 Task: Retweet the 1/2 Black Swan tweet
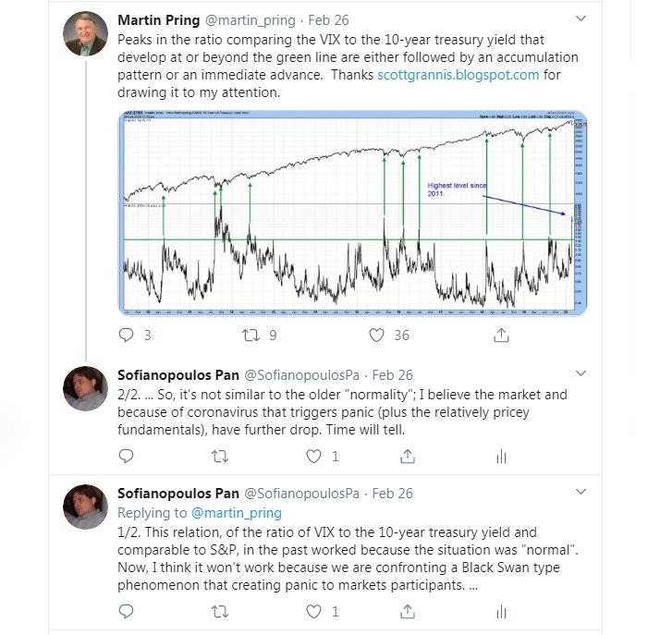point(220,612)
